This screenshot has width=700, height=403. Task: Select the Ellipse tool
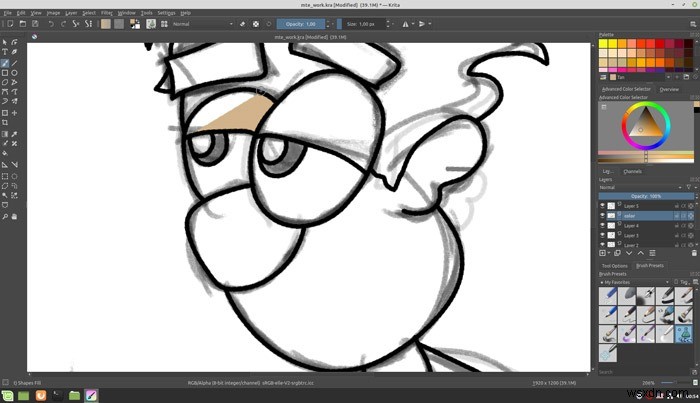pos(15,73)
